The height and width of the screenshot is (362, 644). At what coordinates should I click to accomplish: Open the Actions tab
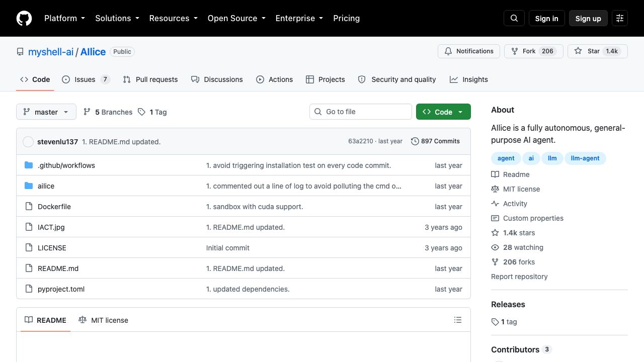click(274, 79)
